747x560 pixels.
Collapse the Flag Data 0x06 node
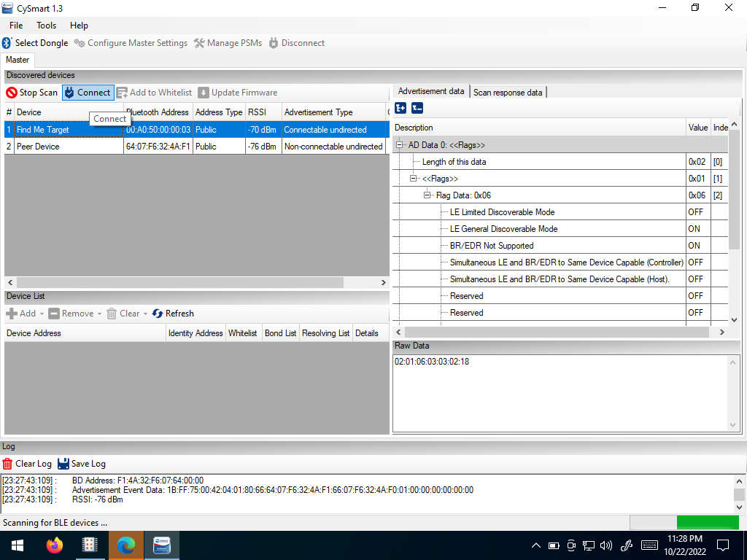point(427,195)
